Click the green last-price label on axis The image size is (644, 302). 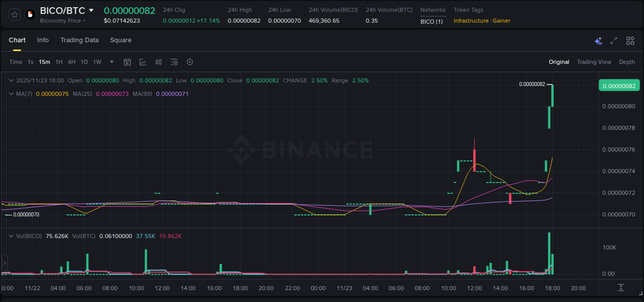click(x=619, y=85)
